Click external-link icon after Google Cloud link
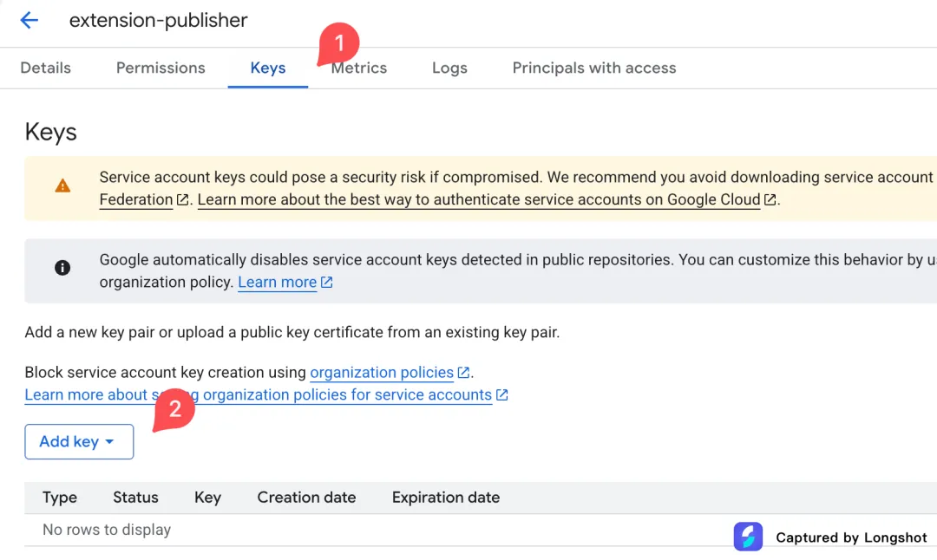 click(770, 200)
